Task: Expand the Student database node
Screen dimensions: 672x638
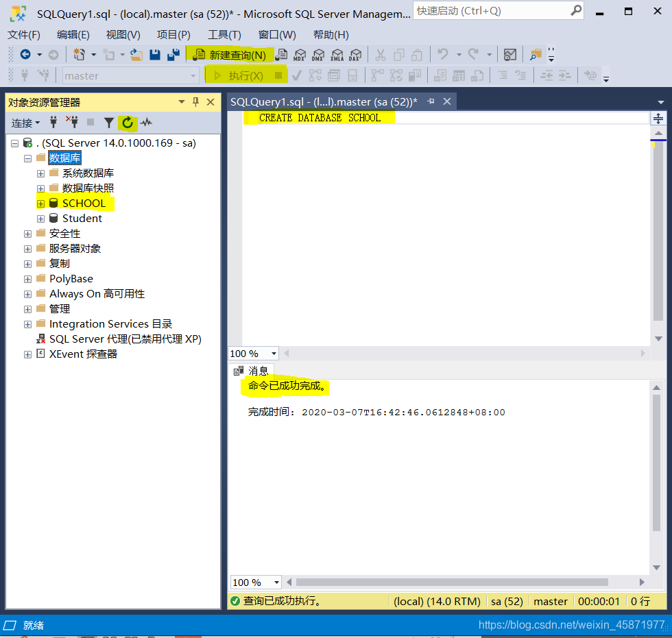Action: (40, 219)
